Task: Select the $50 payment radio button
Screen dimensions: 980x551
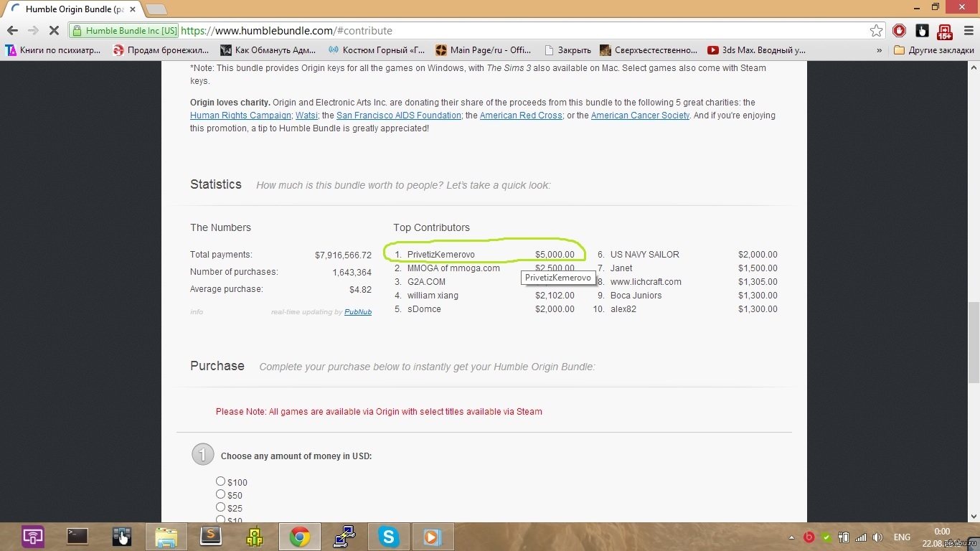Action: click(221, 494)
